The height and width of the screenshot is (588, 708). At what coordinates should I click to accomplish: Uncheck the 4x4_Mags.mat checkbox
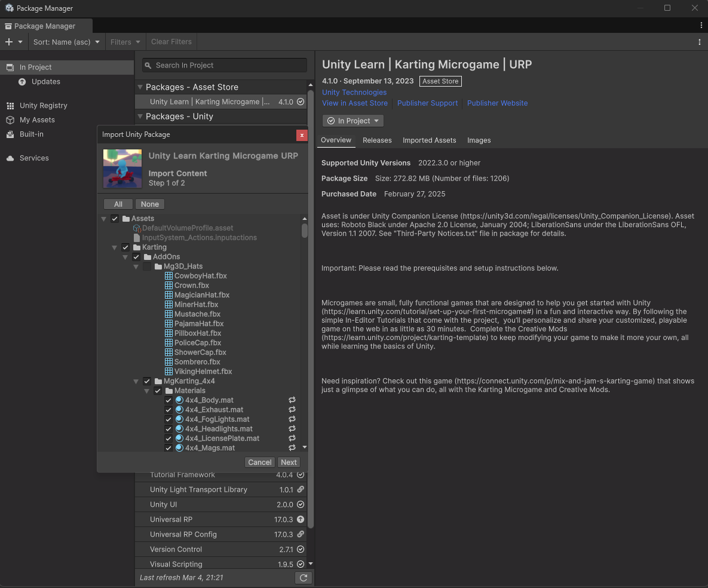point(168,448)
